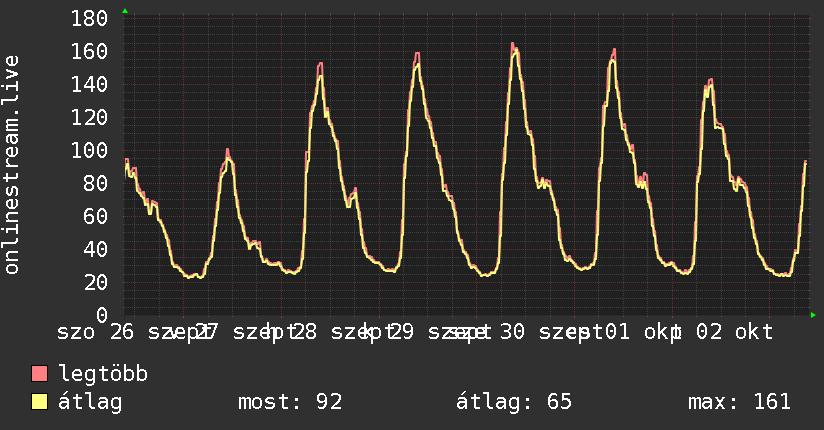The width and height of the screenshot is (824, 430).
Task: Click the 'szo 26' x-axis label
Action: 95,332
